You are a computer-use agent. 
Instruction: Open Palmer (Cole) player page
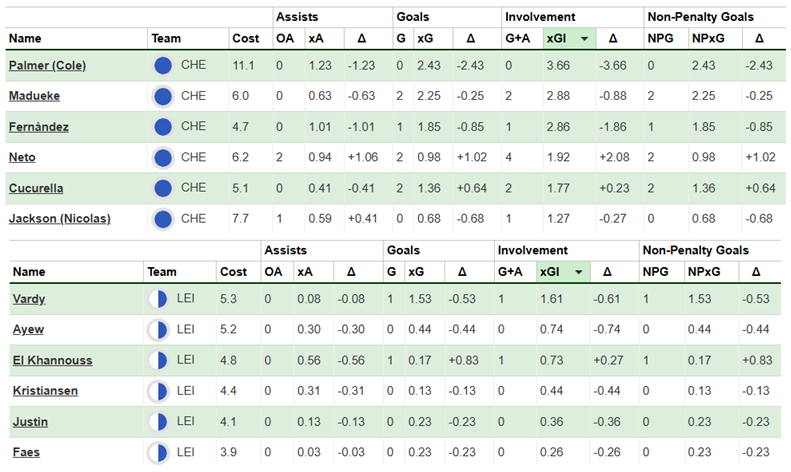[47, 66]
